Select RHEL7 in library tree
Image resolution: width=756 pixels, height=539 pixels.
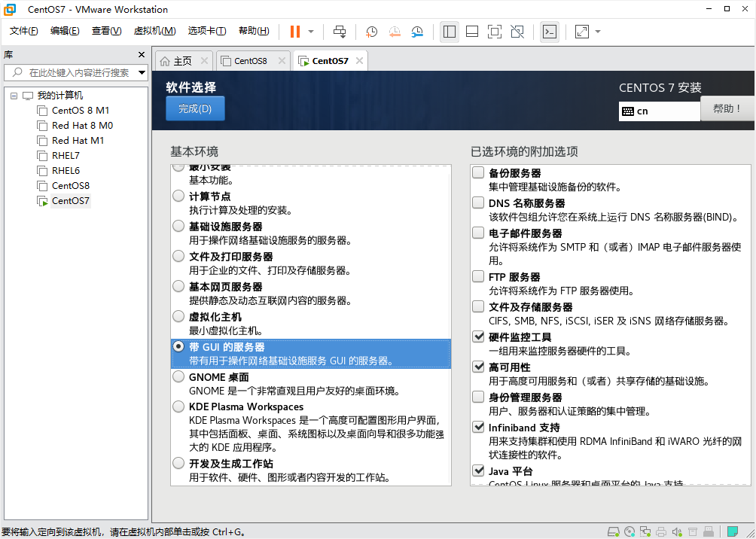click(x=66, y=156)
